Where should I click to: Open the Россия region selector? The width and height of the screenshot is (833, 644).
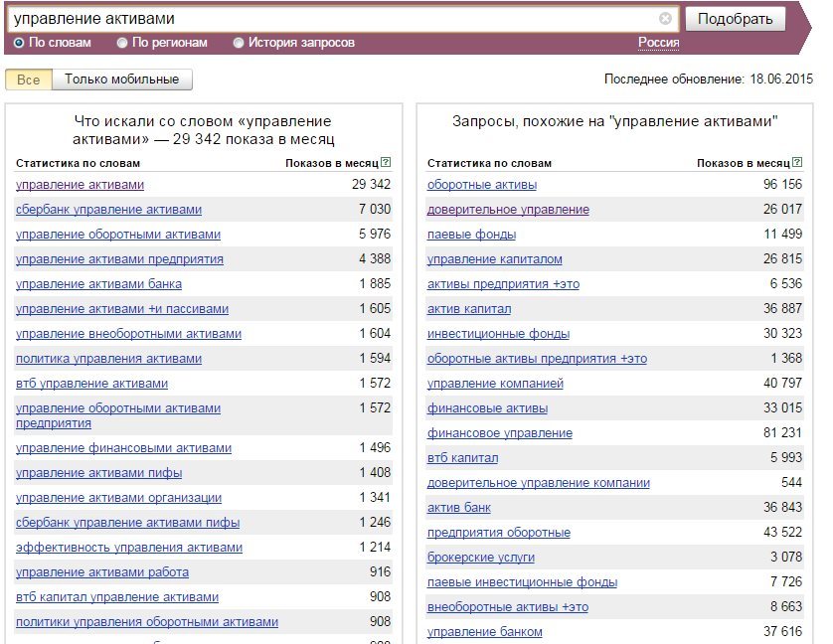(658, 43)
